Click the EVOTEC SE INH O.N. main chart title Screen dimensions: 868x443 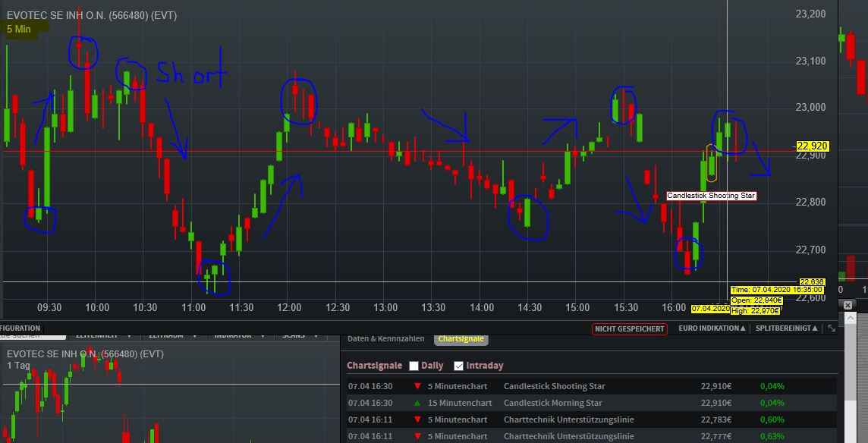coord(92,15)
